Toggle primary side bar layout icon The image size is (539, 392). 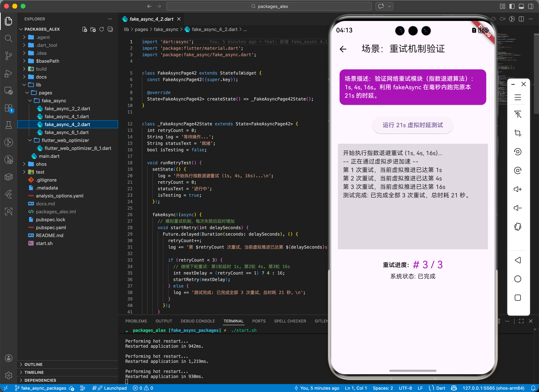click(512, 6)
